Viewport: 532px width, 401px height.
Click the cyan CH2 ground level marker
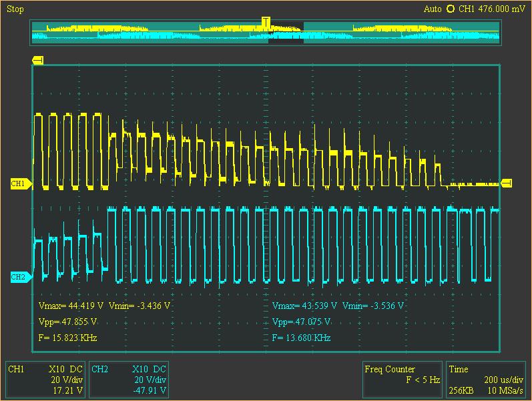(19, 276)
